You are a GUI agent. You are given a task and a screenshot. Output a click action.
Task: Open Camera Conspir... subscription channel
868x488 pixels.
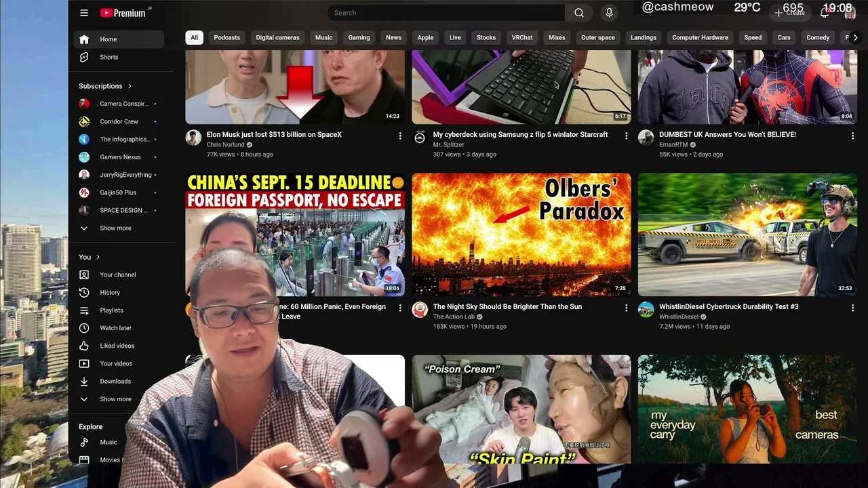tap(119, 104)
